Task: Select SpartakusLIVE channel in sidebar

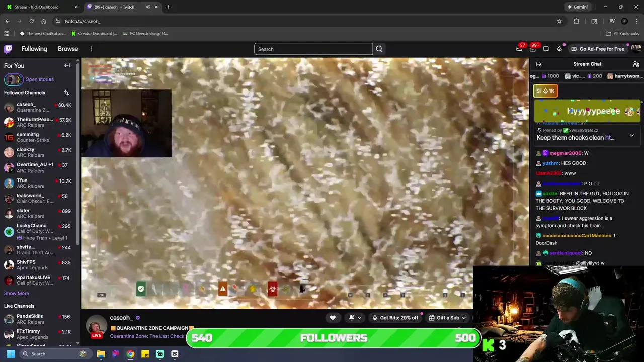Action: 38,280
